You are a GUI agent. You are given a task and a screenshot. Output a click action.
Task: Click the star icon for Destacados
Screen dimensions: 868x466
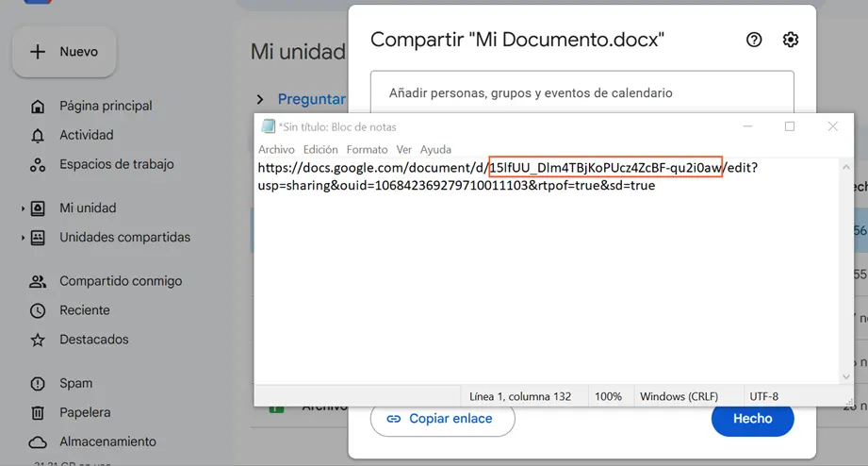coord(38,340)
